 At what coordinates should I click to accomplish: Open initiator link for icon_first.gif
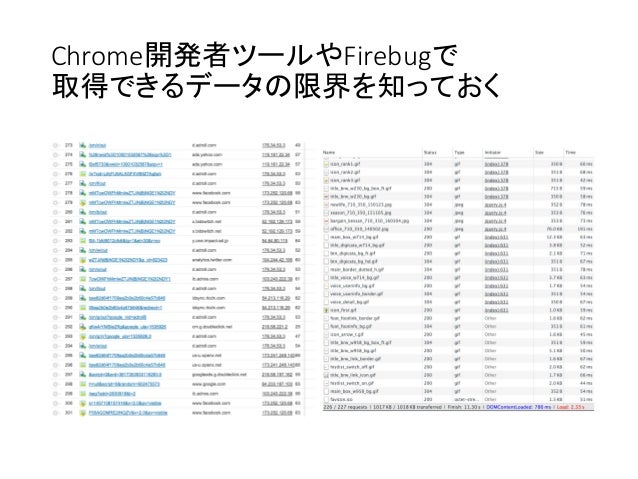pos(496,311)
